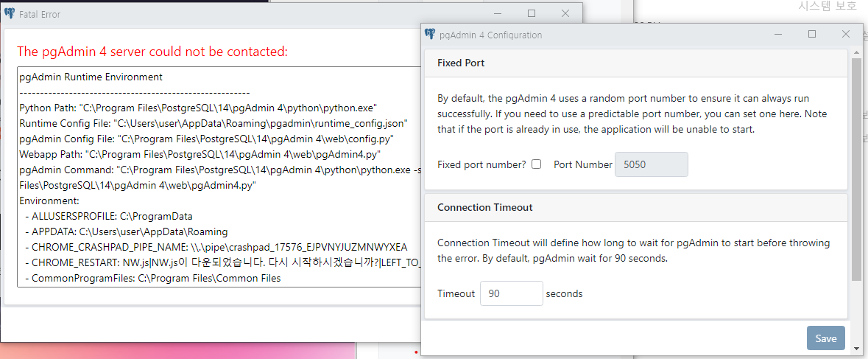Click the Python Path log line
This screenshot has width=868, height=359.
pyautogui.click(x=198, y=108)
